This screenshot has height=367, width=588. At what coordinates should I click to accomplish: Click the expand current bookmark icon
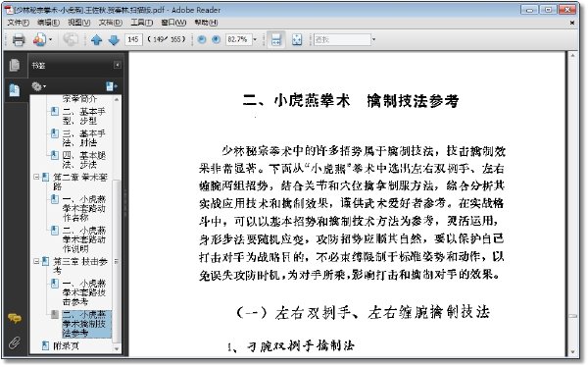(x=111, y=86)
